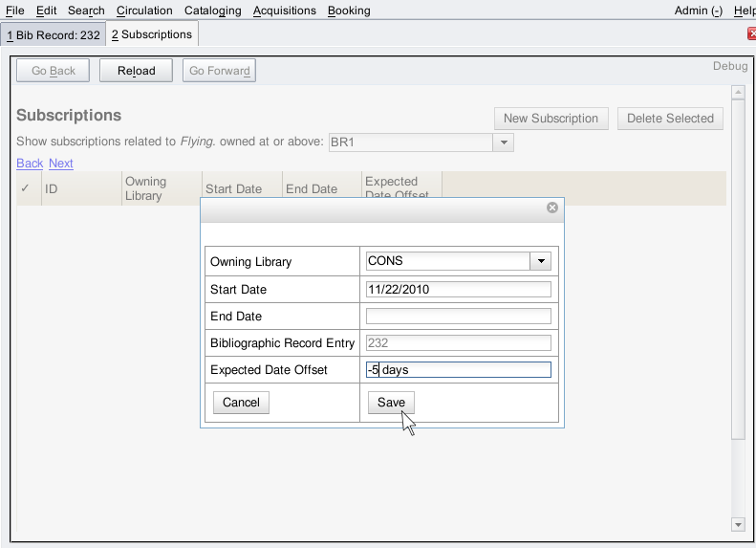Viewport: 756px width, 548px height.
Task: Open the Acquisitions menu
Action: pos(284,11)
